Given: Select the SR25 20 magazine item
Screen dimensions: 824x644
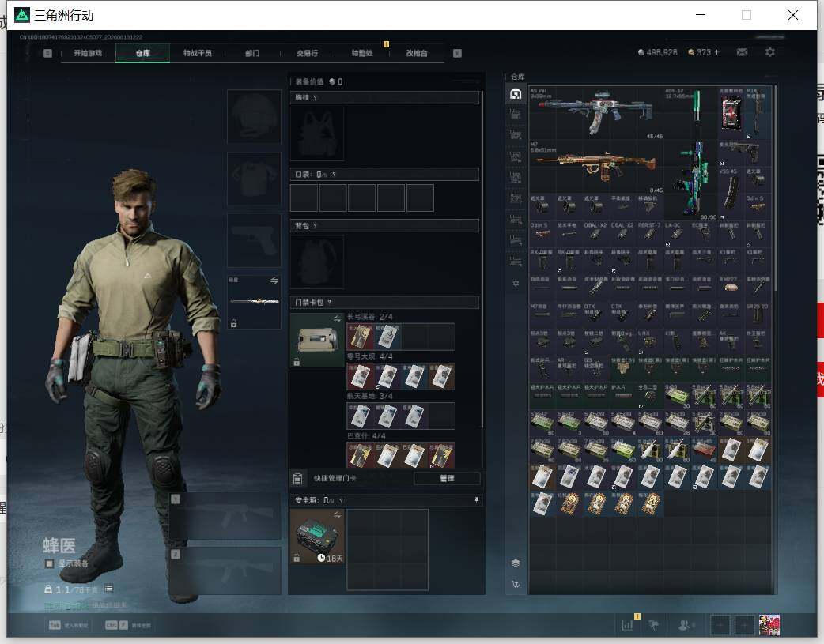Looking at the screenshot, I should 758,315.
